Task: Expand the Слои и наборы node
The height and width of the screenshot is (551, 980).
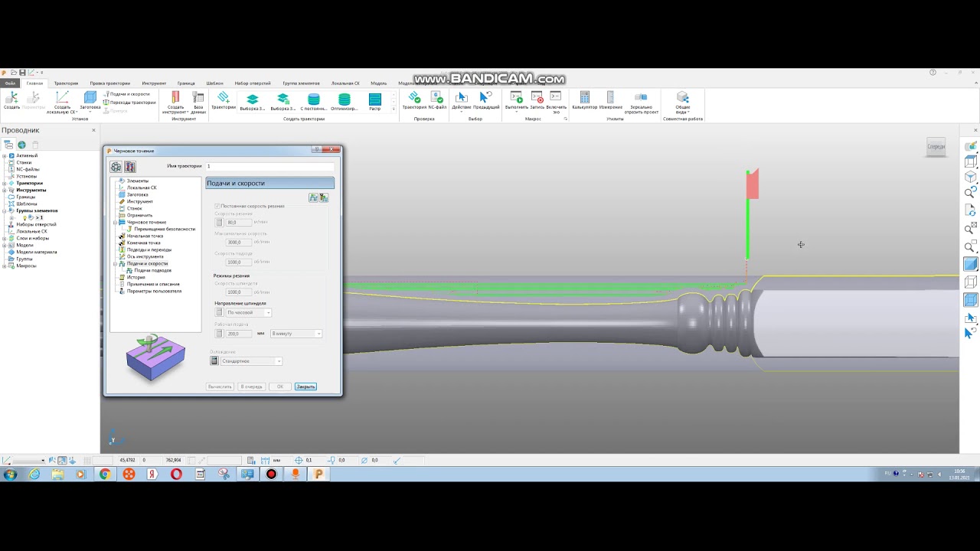Action: tap(5, 238)
